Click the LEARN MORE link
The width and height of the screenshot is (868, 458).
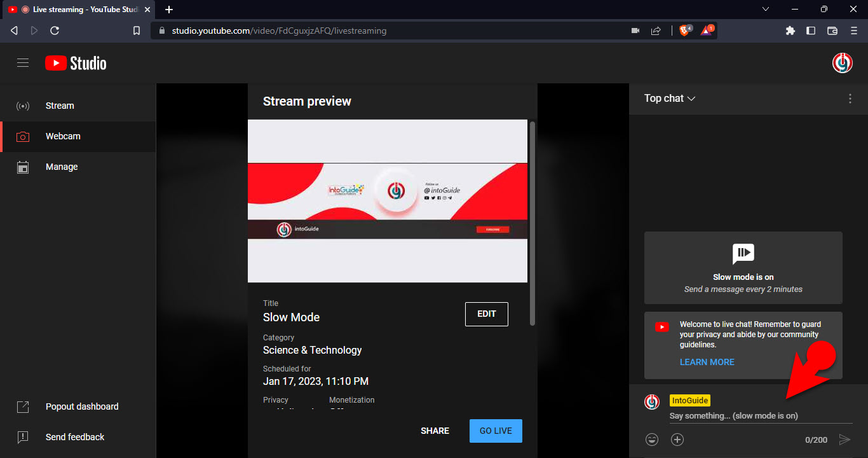pyautogui.click(x=707, y=362)
